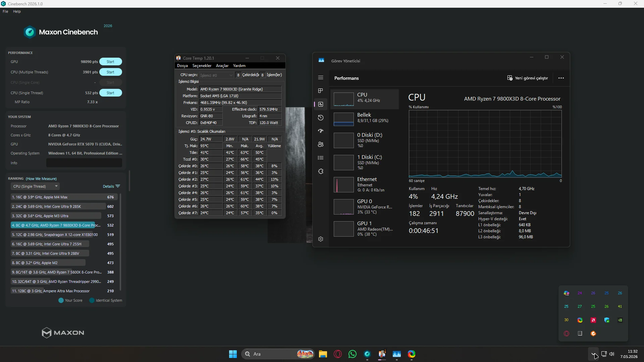Start the GPU benchmark in Cinebench
The image size is (644, 362).
click(110, 62)
